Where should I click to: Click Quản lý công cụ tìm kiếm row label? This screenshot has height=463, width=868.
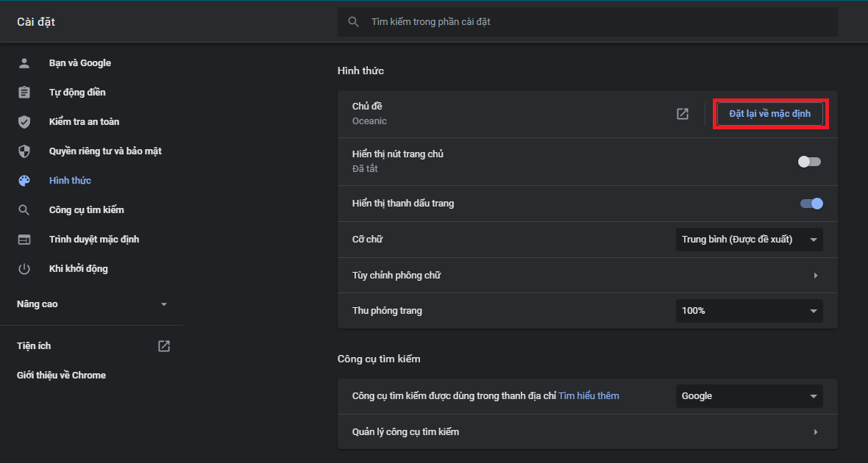click(406, 432)
